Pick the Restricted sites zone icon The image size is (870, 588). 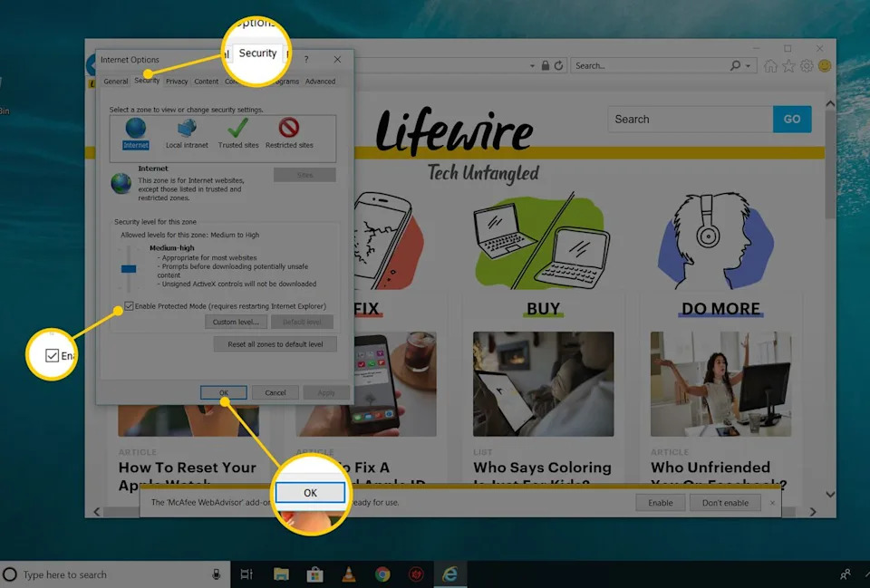coord(289,129)
